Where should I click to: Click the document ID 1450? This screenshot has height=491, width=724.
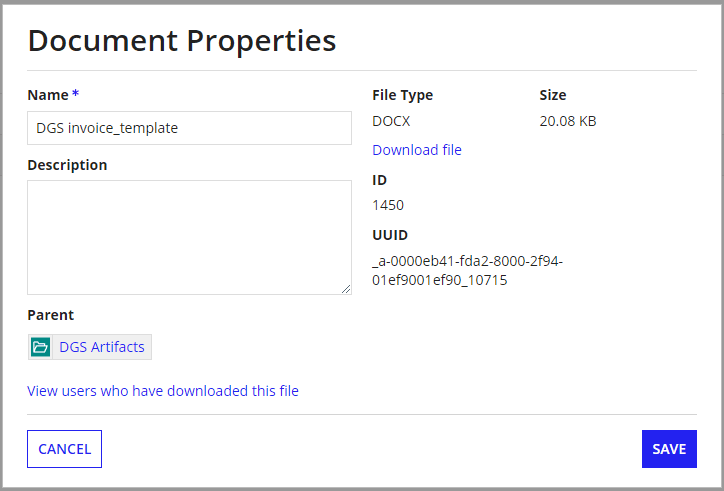(388, 205)
